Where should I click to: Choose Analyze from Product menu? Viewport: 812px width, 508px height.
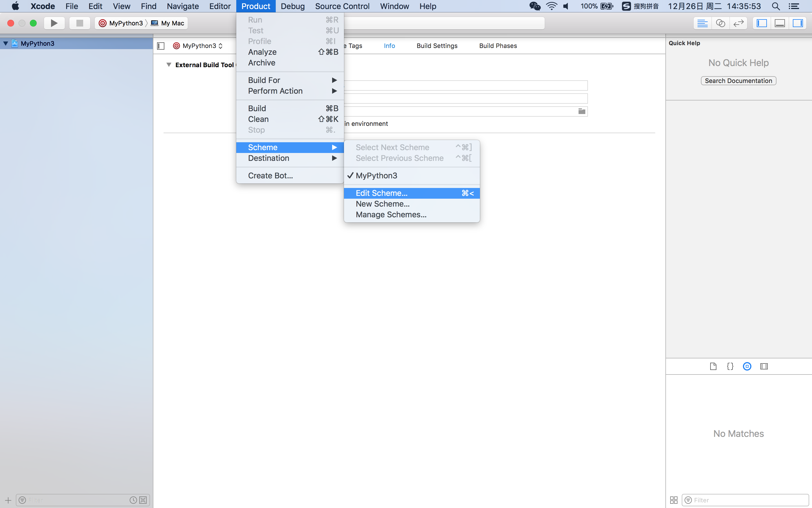pyautogui.click(x=290, y=52)
